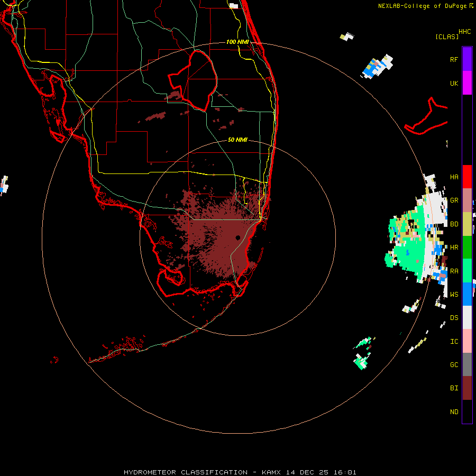Click the WS blue legend swatch
This screenshot has width=476, height=476.
[x=467, y=294]
